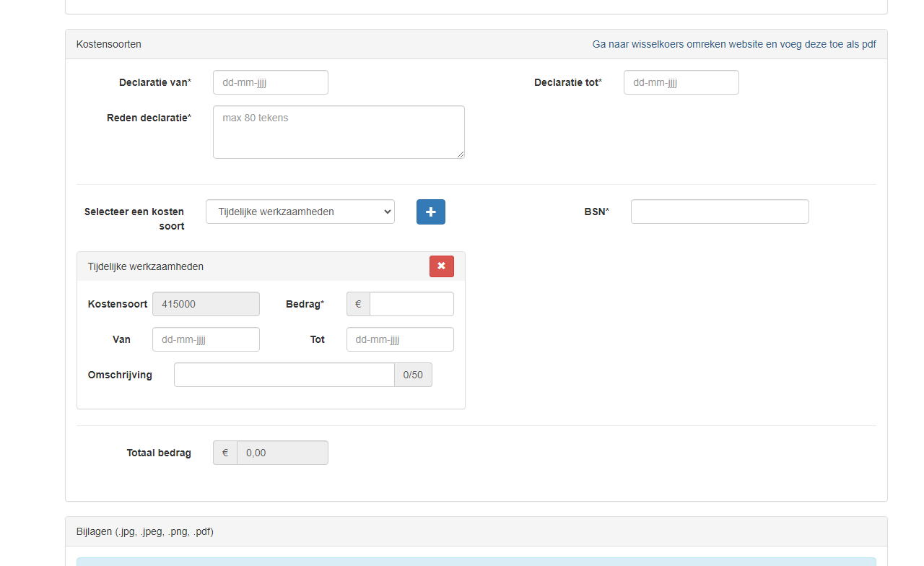This screenshot has width=924, height=566.
Task: Open the wisselkoers omreken website link
Action: click(x=733, y=44)
